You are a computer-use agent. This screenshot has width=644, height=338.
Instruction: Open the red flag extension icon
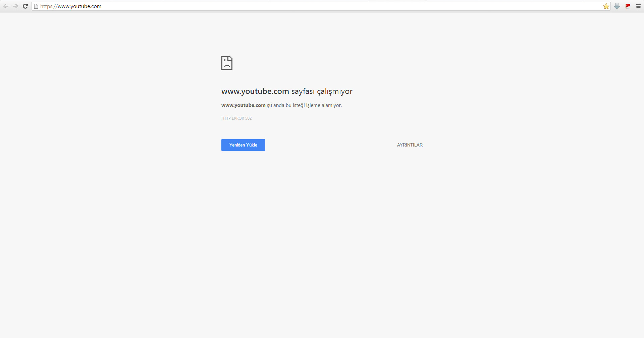click(x=628, y=6)
